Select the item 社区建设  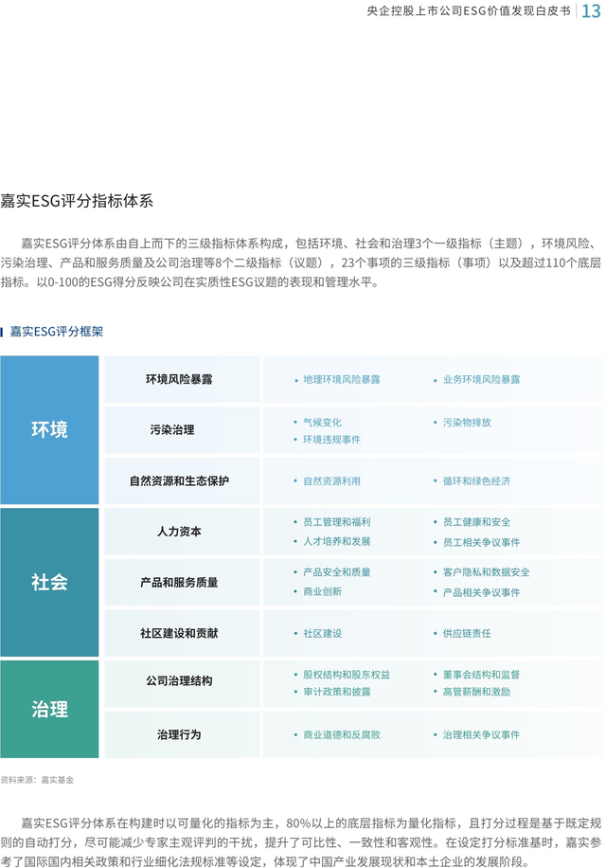click(322, 633)
